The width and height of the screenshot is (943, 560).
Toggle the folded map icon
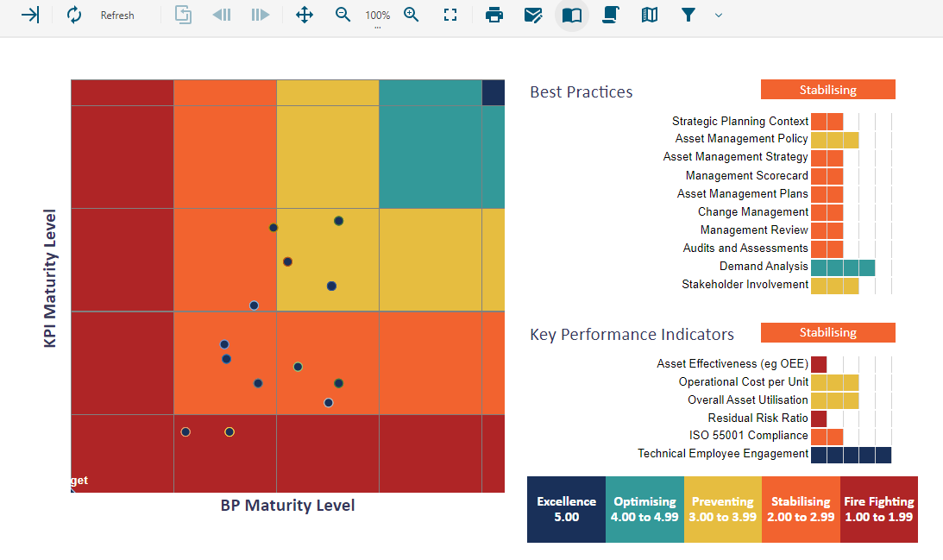tap(650, 15)
